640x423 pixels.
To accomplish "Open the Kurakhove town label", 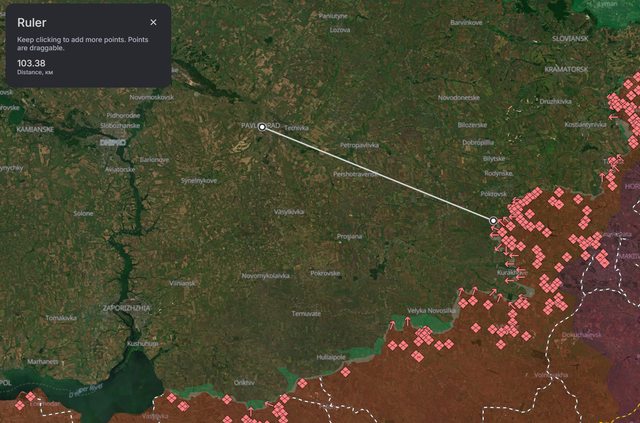I will (512, 271).
